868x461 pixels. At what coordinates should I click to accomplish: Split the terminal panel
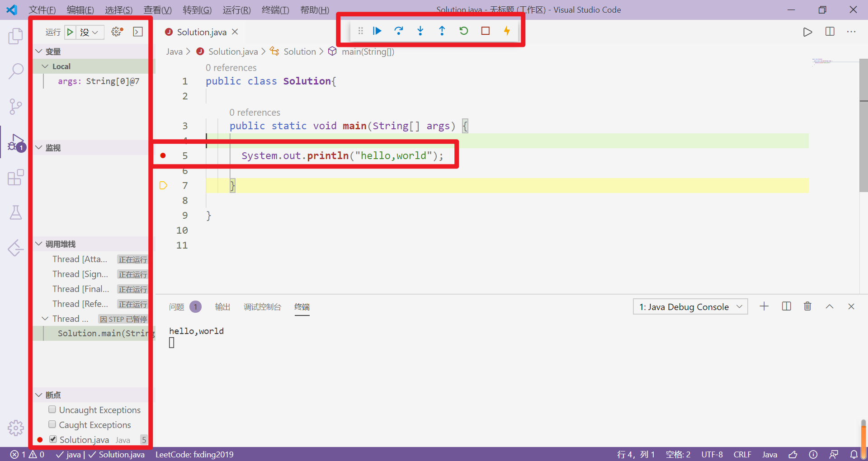pos(787,306)
